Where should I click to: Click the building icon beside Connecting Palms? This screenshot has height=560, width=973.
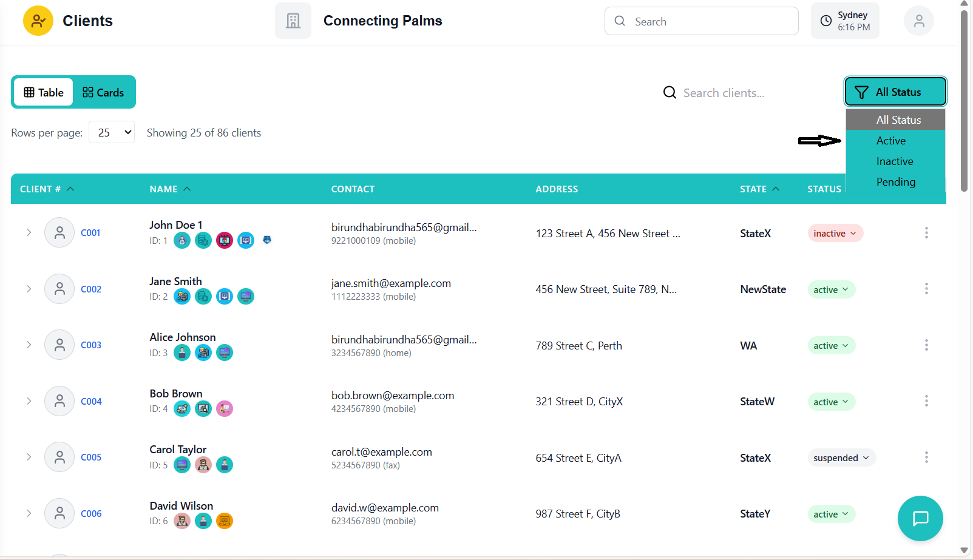[293, 21]
